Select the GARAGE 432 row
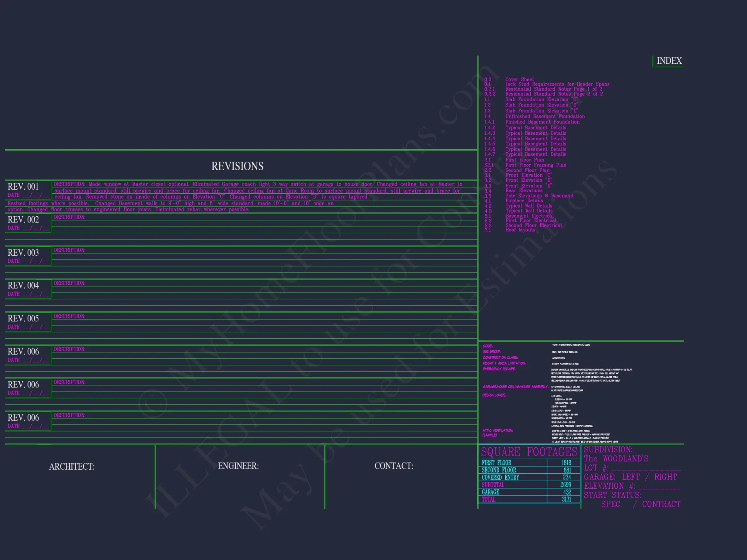 [529, 492]
